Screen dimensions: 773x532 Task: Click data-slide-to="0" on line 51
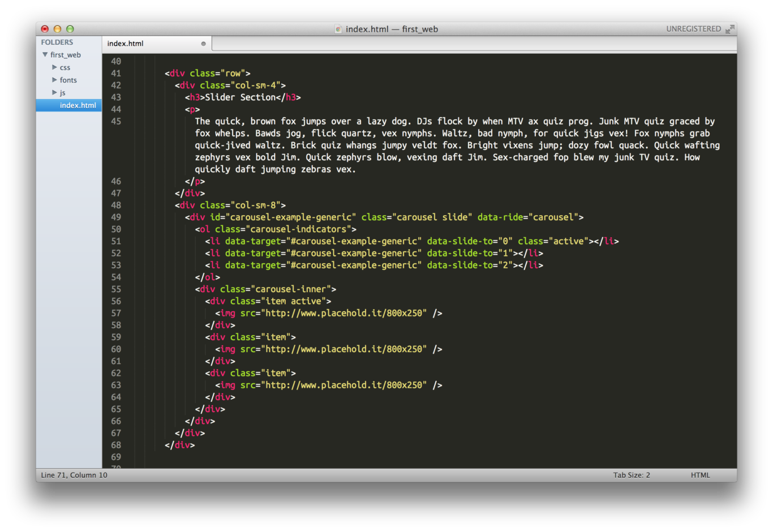click(x=470, y=241)
